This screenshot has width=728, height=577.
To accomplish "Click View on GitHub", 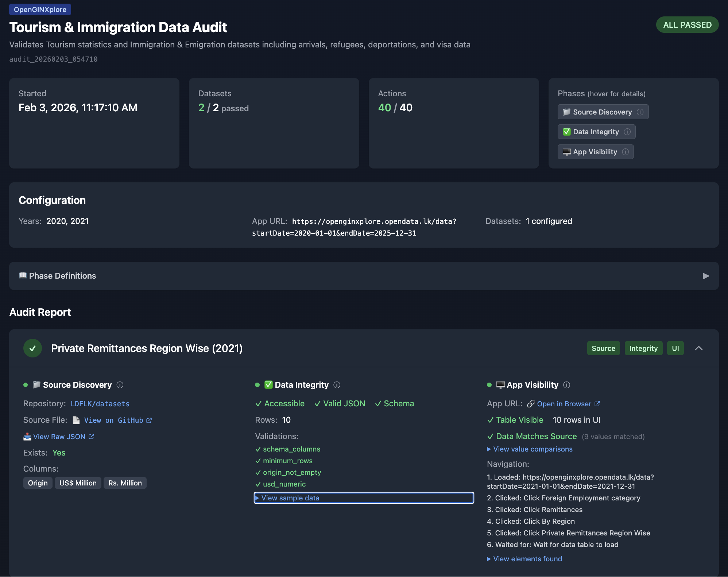I will (x=113, y=420).
